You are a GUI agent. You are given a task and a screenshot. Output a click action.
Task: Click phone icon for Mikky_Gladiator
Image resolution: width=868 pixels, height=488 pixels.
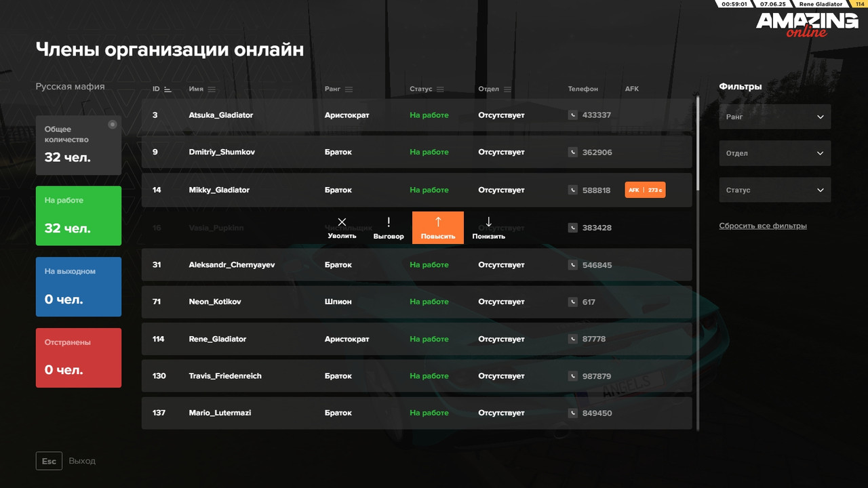coord(573,190)
